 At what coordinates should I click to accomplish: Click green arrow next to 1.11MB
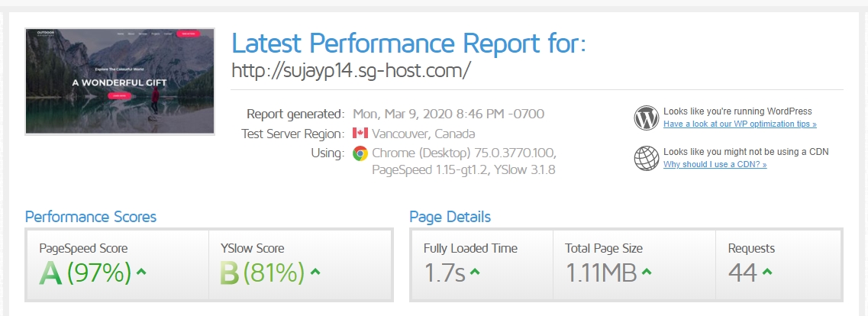(647, 271)
